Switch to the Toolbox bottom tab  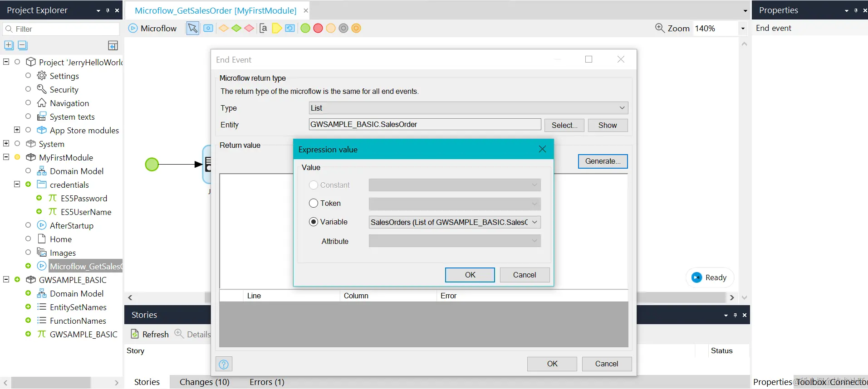pyautogui.click(x=812, y=382)
